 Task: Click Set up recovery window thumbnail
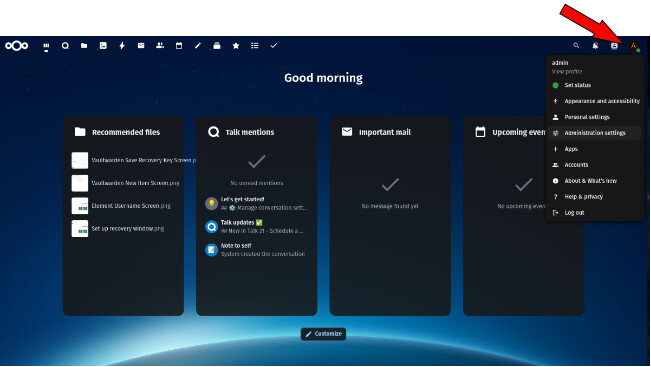[80, 229]
